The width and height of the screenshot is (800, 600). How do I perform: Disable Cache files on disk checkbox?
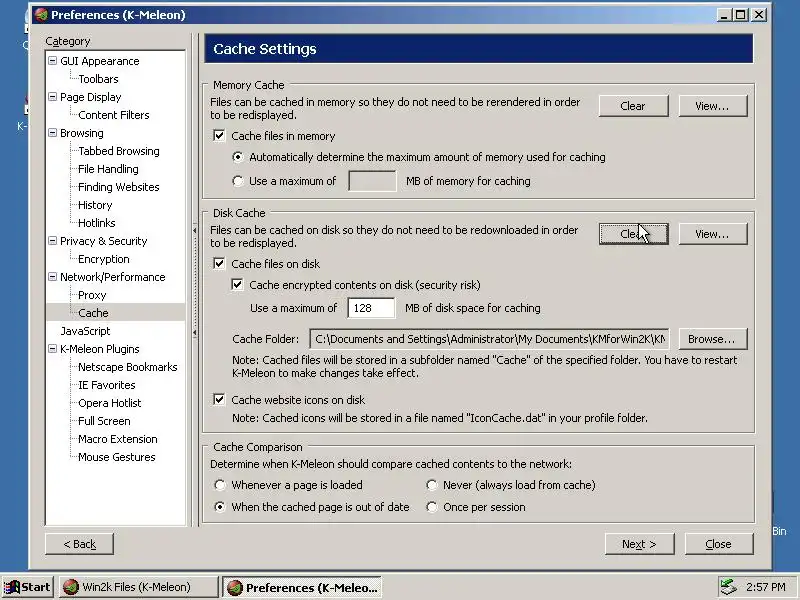(219, 264)
